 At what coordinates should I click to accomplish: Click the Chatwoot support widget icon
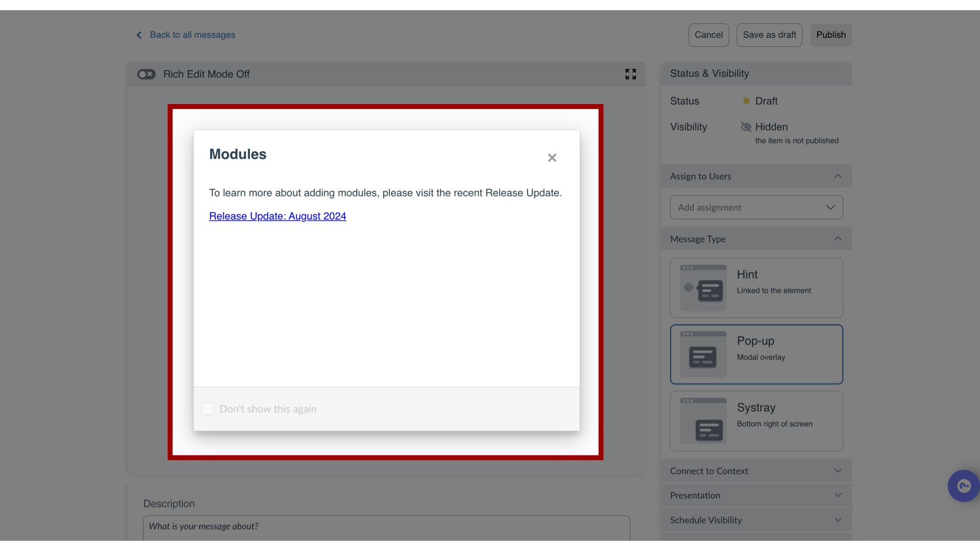[x=964, y=486]
